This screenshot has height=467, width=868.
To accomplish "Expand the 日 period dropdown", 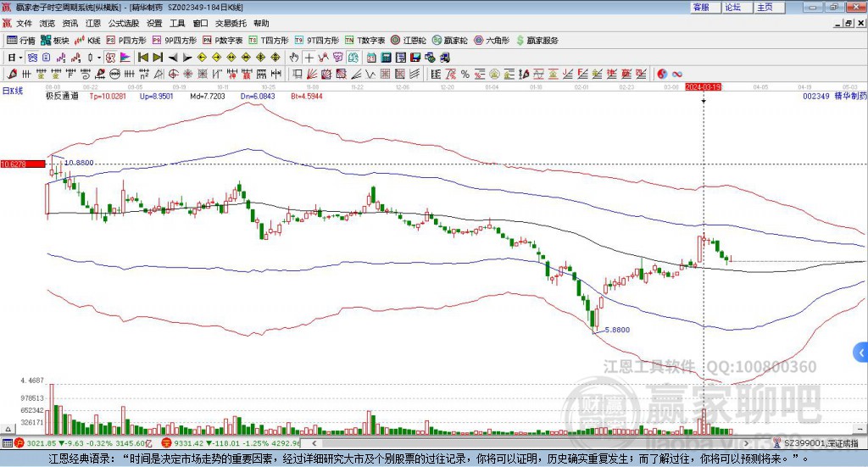I will click(x=20, y=57).
